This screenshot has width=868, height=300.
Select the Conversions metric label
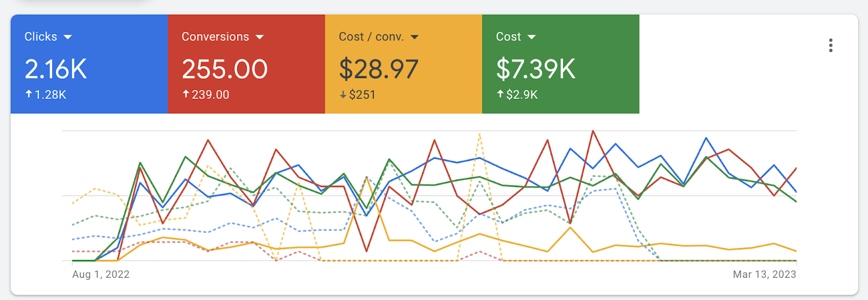tap(215, 36)
